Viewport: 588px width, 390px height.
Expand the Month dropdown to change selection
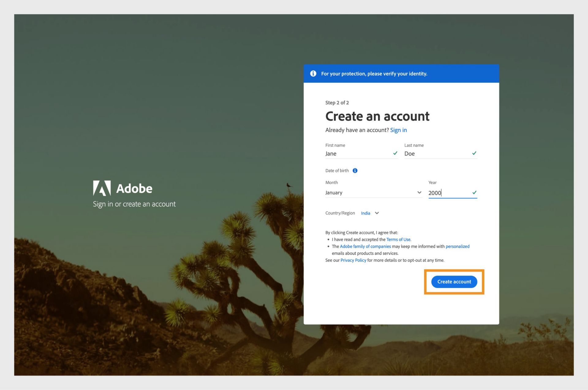pyautogui.click(x=417, y=192)
